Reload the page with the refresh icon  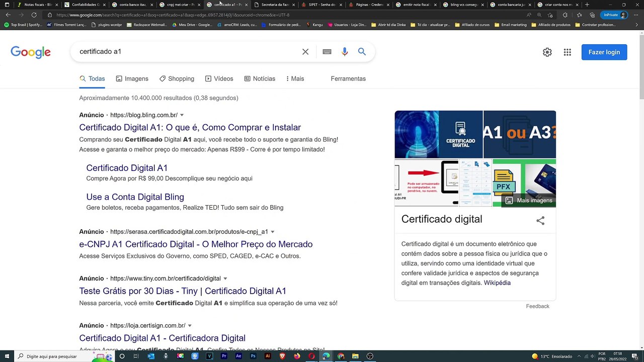(x=34, y=15)
